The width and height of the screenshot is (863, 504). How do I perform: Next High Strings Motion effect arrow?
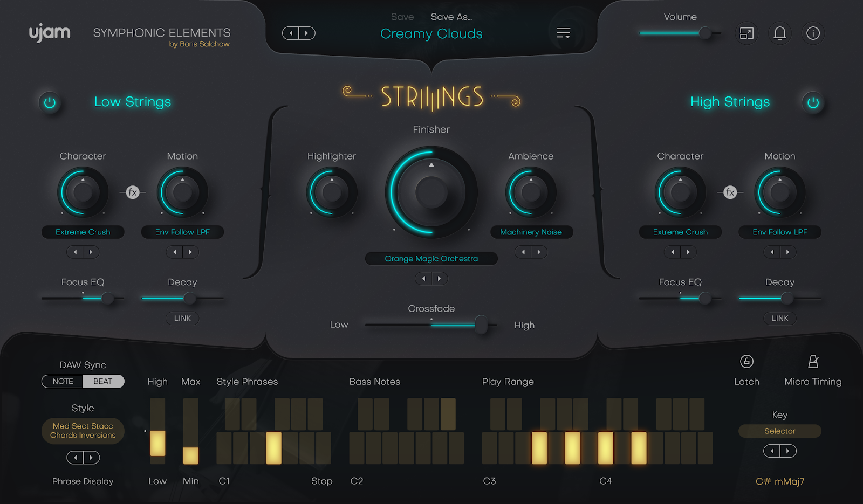point(788,252)
